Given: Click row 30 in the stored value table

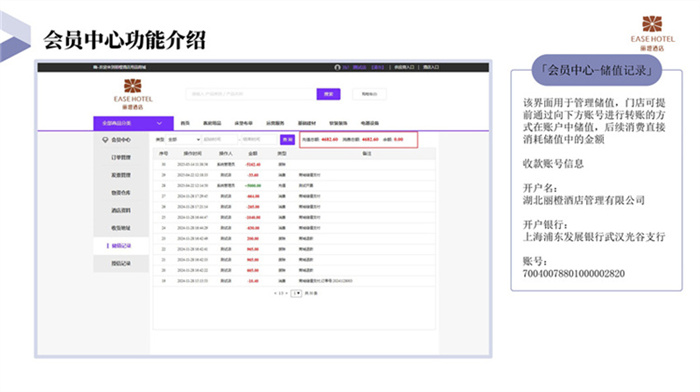Looking at the screenshot, I should [x=294, y=165].
